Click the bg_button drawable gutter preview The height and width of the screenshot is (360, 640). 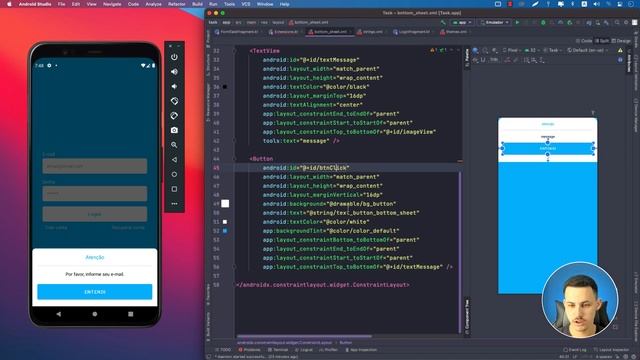(x=225, y=204)
